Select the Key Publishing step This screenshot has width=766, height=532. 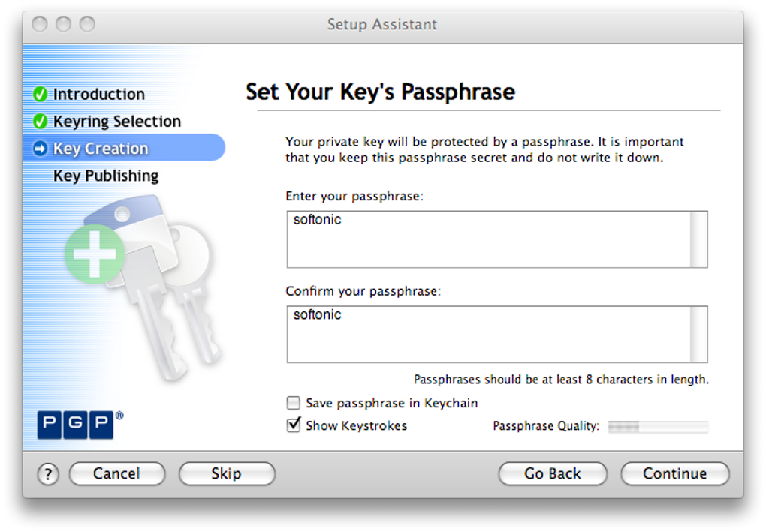[x=106, y=176]
